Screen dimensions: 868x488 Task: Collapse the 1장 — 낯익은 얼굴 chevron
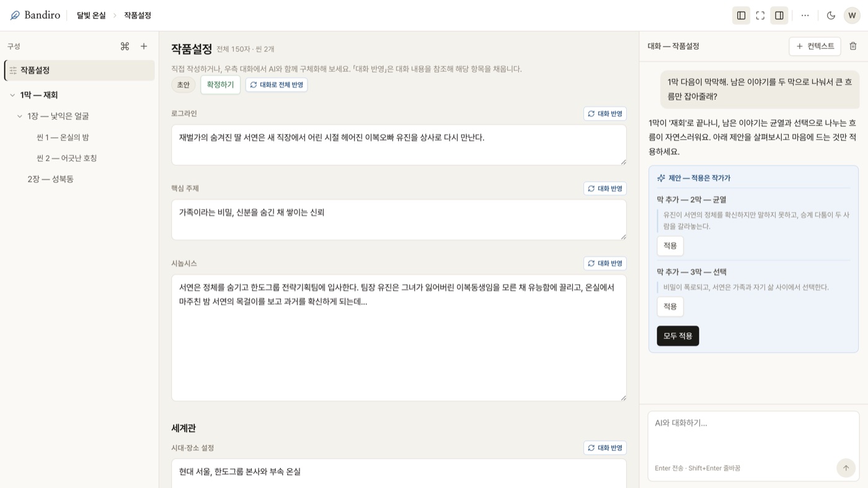coord(20,116)
